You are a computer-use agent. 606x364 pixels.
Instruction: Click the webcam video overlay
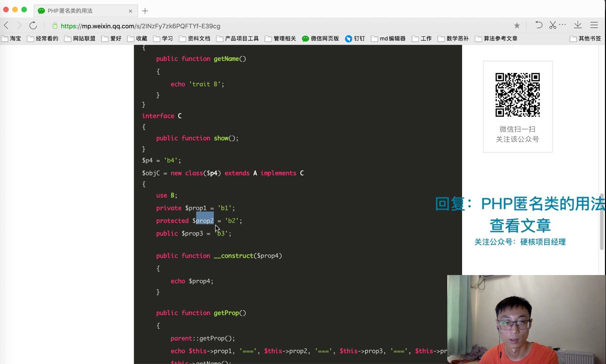pyautogui.click(x=526, y=319)
